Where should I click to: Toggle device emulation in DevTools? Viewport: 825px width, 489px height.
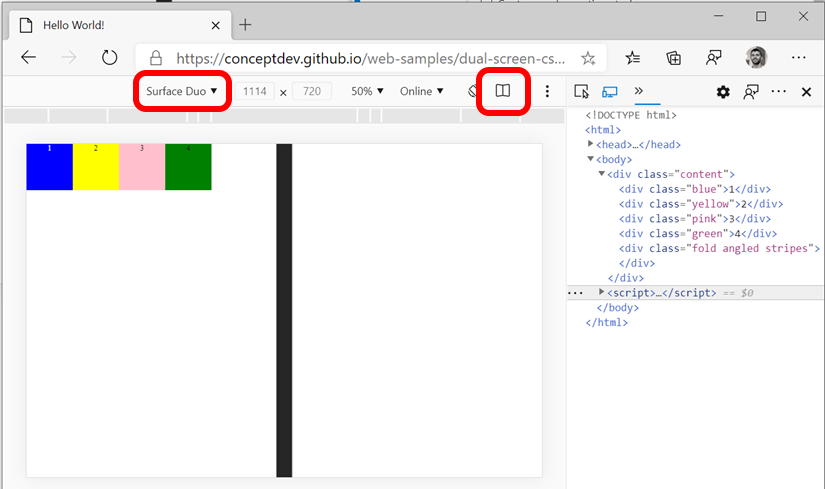tap(609, 92)
